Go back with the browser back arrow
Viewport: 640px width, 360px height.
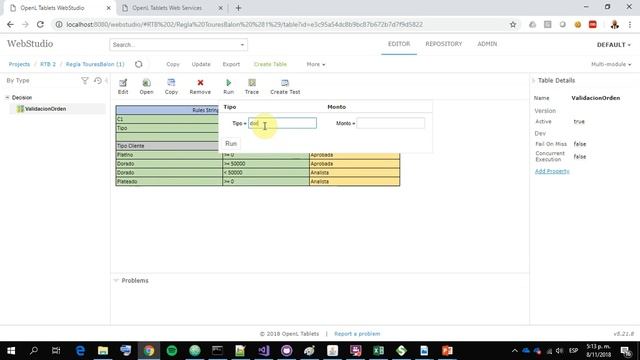[10, 24]
